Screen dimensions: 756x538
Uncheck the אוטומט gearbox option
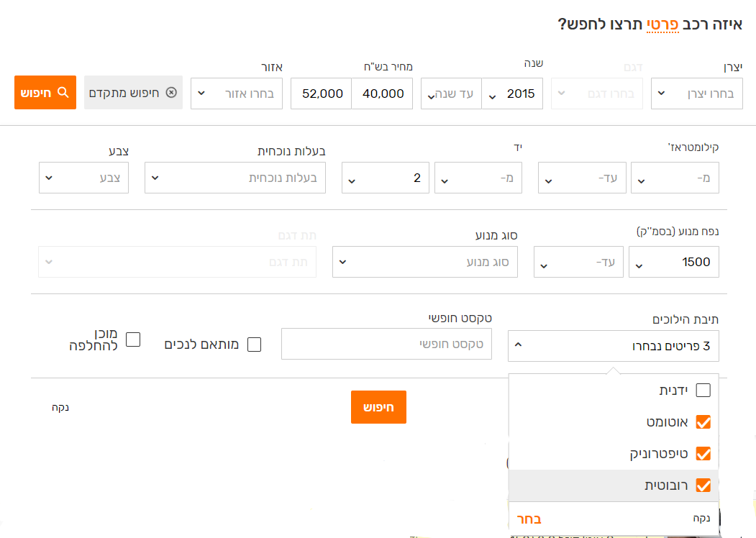tap(703, 421)
